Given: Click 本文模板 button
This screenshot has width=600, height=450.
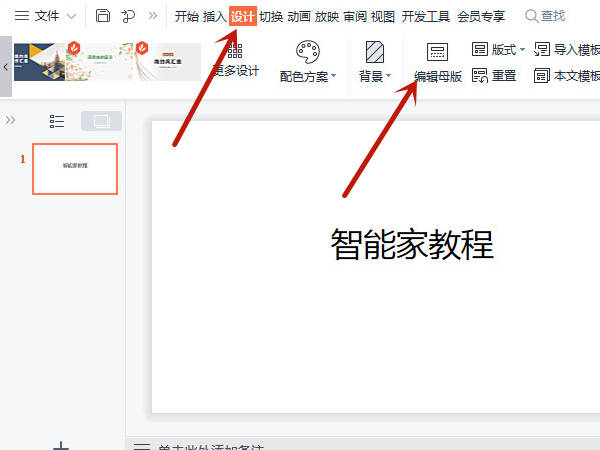Looking at the screenshot, I should pos(567,76).
